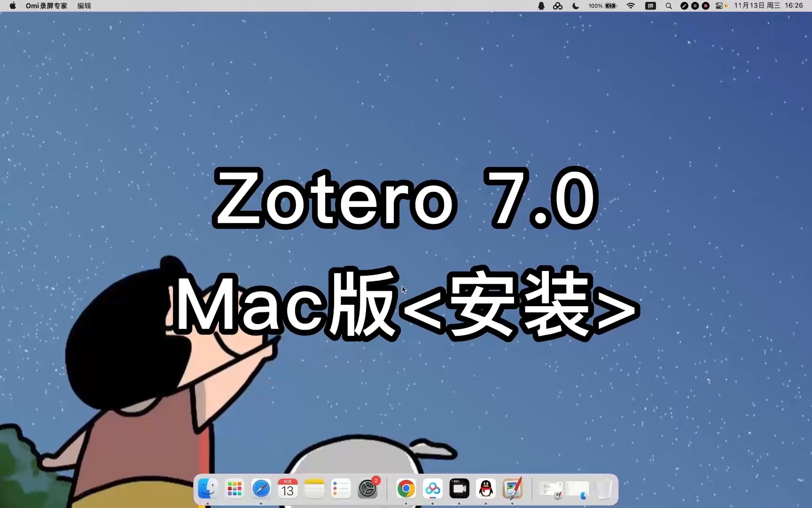Viewport: 812px width, 508px height.
Task: Click the QQ penguin menu bar icon
Action: click(x=541, y=6)
